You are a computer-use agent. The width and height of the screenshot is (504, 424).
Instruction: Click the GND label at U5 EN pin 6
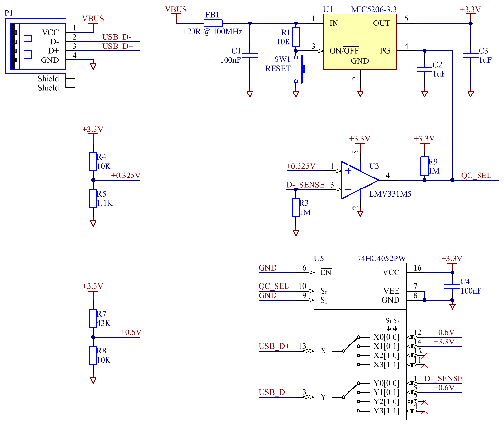pos(268,268)
